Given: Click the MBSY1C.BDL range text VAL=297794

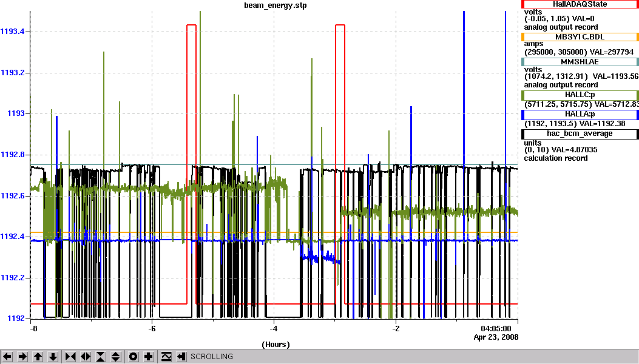Looking at the screenshot, I should tap(612, 52).
